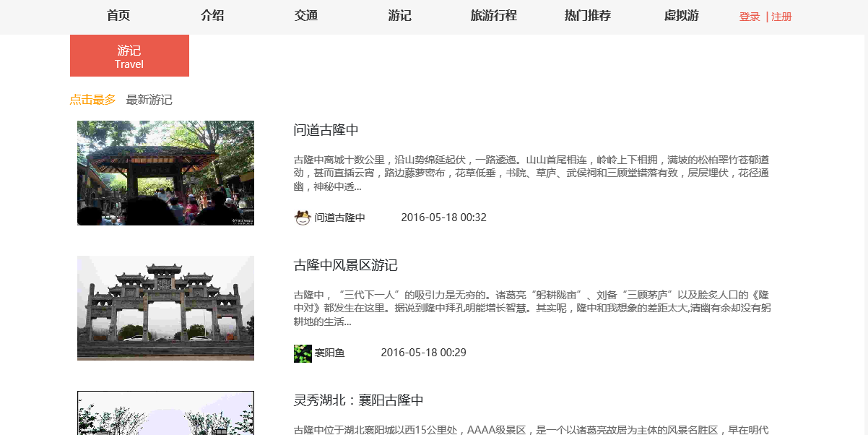Click the 襄阳鱼 author avatar icon

pos(303,353)
